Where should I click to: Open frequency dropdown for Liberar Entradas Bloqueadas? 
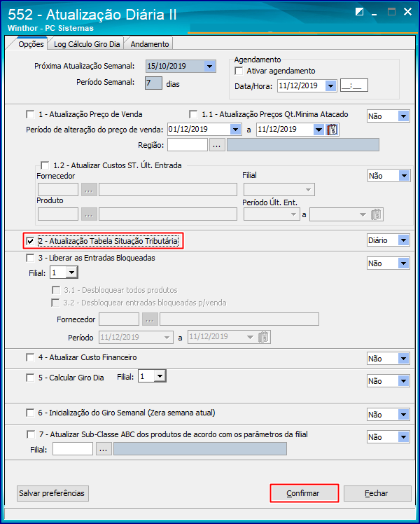[x=403, y=263]
